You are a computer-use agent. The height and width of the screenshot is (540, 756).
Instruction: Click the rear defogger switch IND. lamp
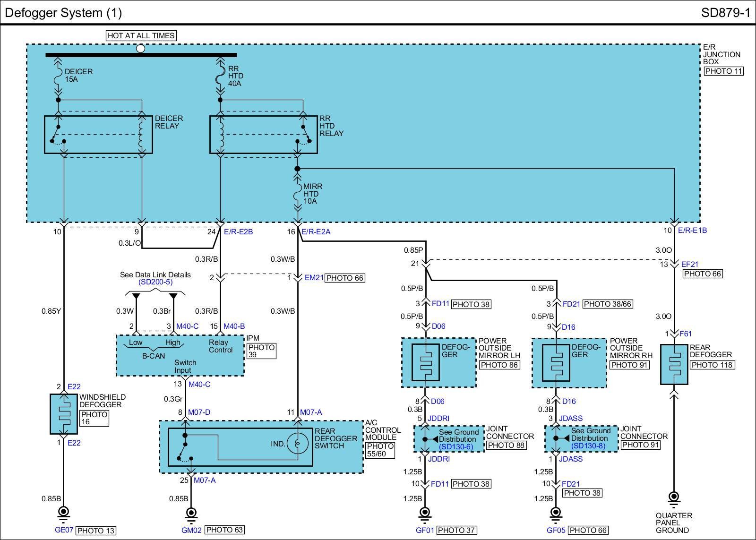click(298, 444)
